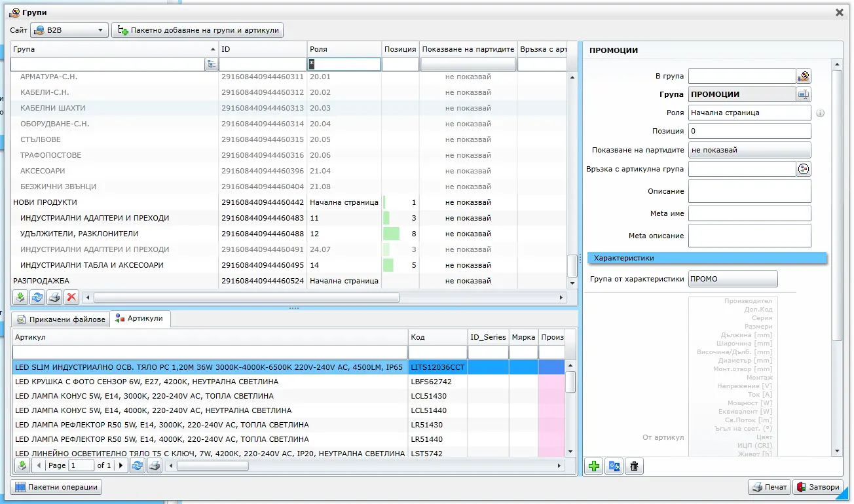This screenshot has width=854, height=504.
Task: Open 'Група от характеристики' ПРОМО dropdown
Action: 733,279
